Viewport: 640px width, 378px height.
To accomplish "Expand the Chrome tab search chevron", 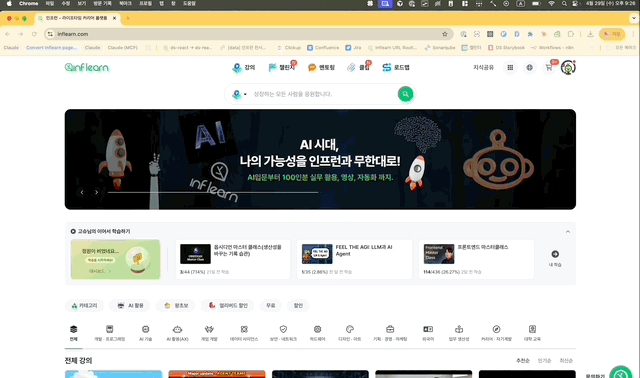I will [x=634, y=18].
